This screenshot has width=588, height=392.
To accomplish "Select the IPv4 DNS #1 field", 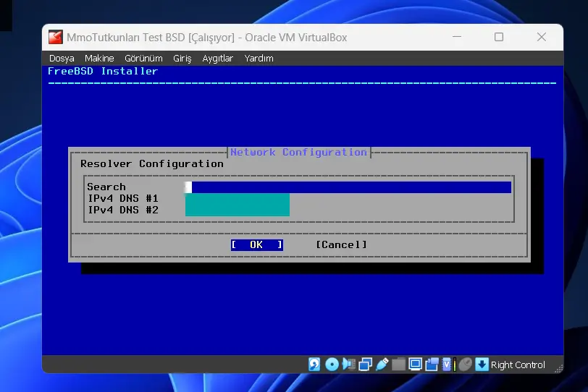I will pos(237,199).
